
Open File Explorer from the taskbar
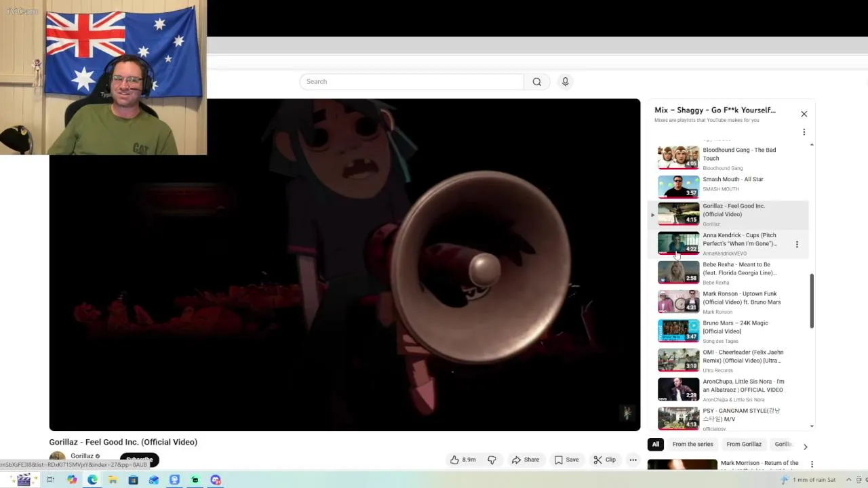[x=113, y=480]
